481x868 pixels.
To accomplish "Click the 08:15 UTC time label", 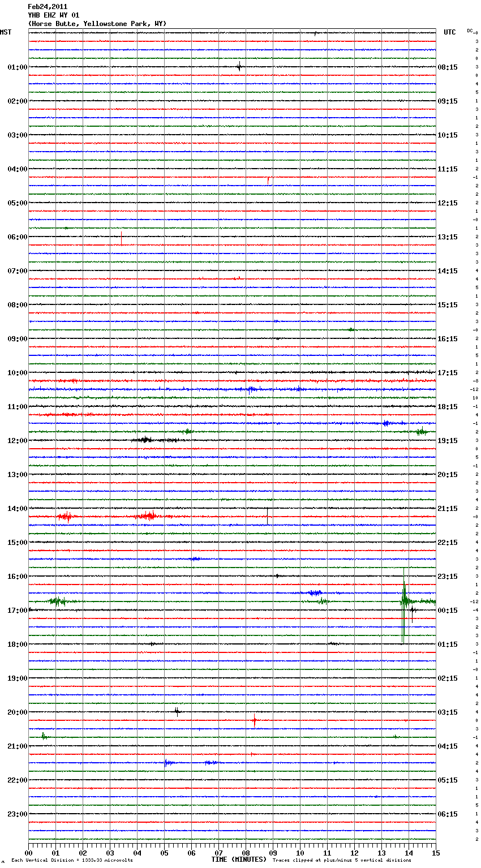I will (448, 67).
